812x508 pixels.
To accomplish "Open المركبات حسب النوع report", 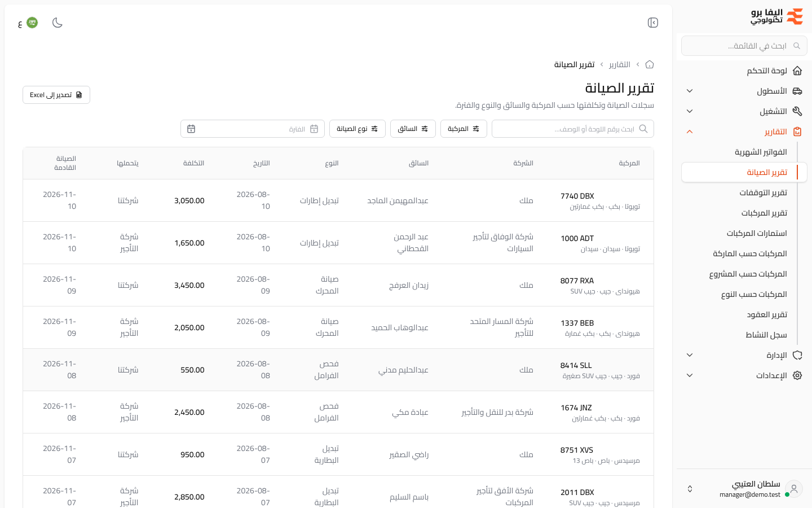I will point(754,294).
